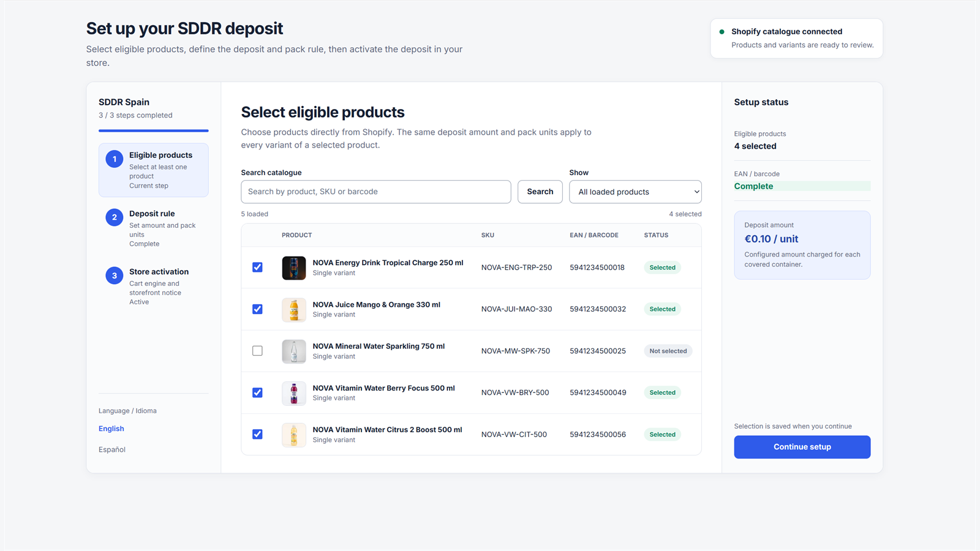Click Continue setup button
The width and height of the screenshot is (980, 551).
(802, 447)
